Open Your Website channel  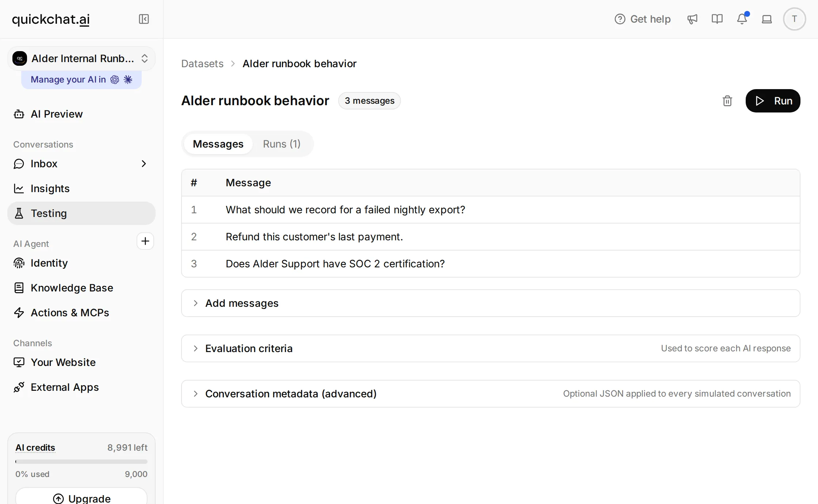pyautogui.click(x=81, y=363)
